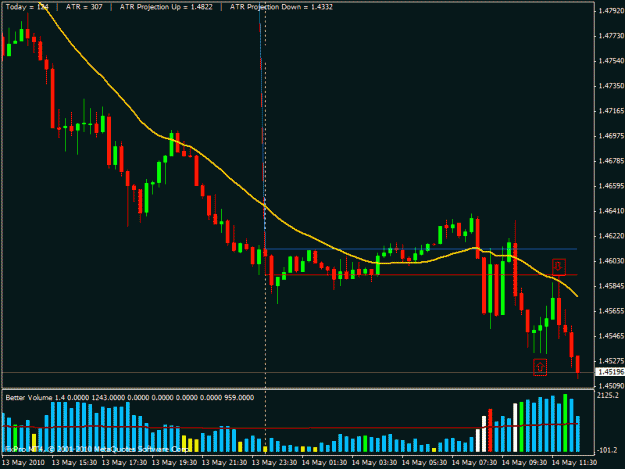Image resolution: width=625 pixels, height=469 pixels.
Task: Click the volume scale value -101.2
Action: click(607, 450)
